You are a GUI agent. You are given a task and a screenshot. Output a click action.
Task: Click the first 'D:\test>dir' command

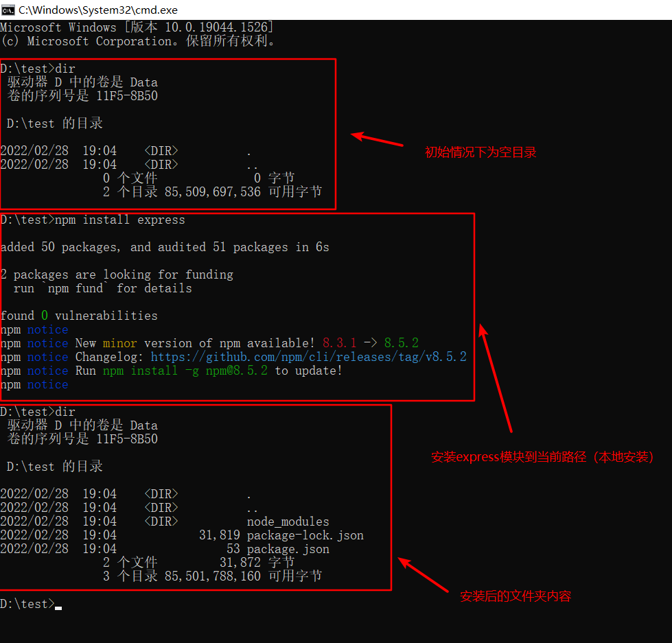coord(38,69)
